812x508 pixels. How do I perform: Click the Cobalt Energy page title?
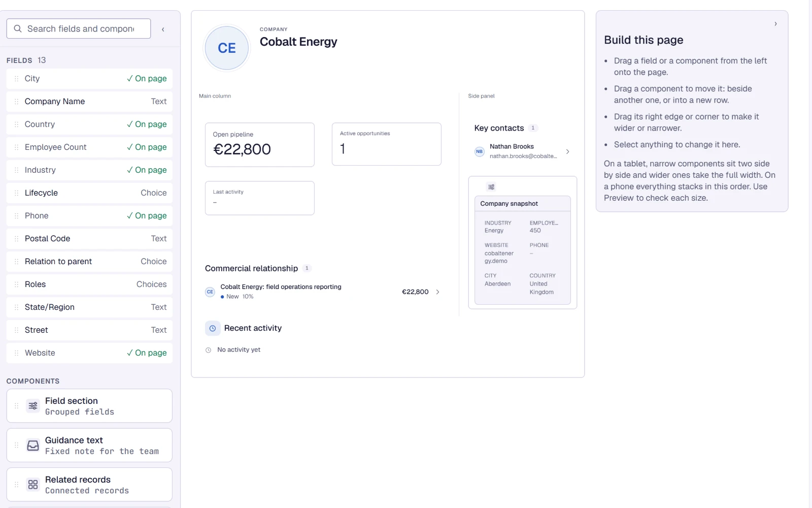pyautogui.click(x=298, y=42)
